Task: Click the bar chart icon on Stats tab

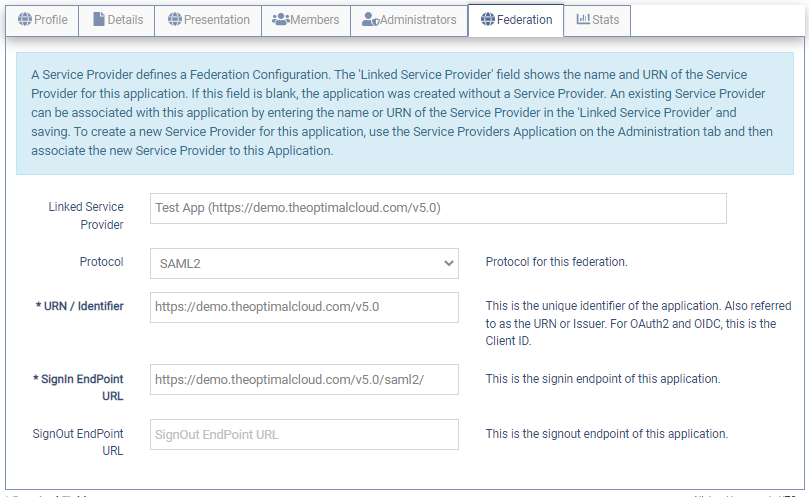Action: click(x=583, y=20)
